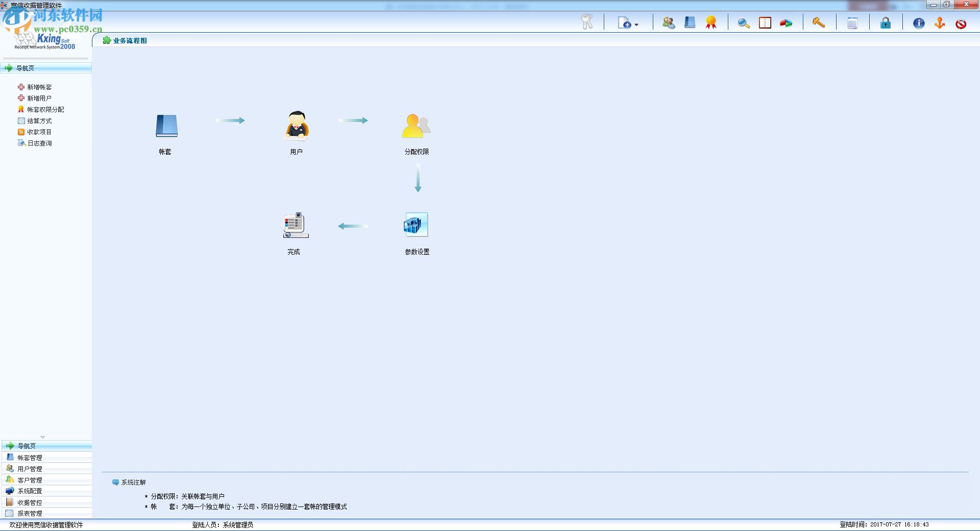Show info via the blue i icon
Screen dimensions: 980x531
(919, 23)
